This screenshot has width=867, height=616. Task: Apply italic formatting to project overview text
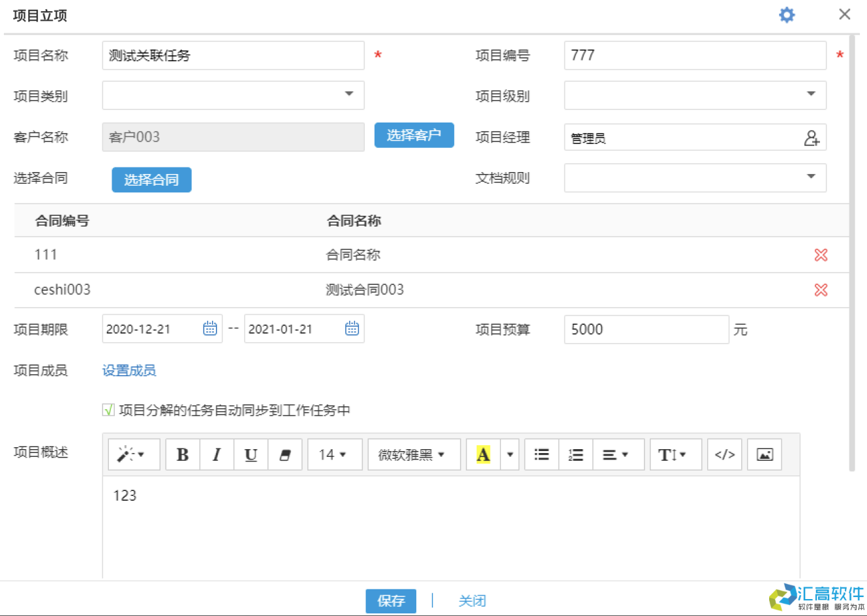217,454
